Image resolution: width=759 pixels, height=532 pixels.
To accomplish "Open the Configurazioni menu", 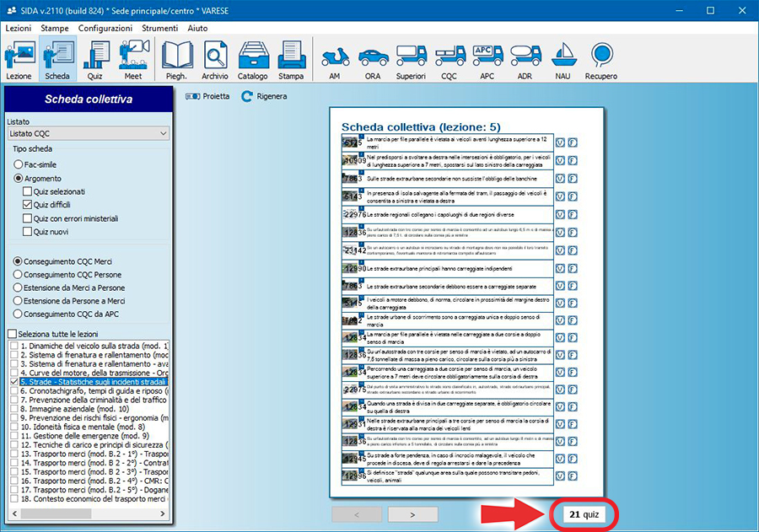I will [x=105, y=28].
